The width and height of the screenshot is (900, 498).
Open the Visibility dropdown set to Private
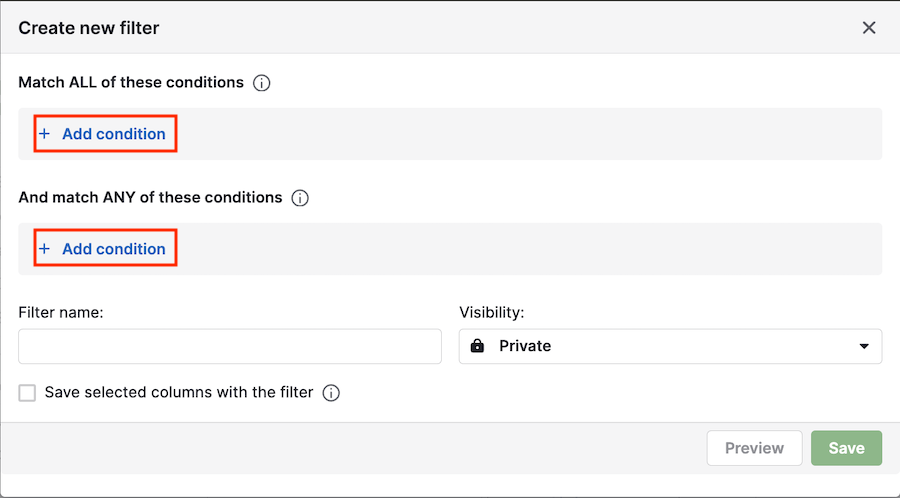(670, 346)
